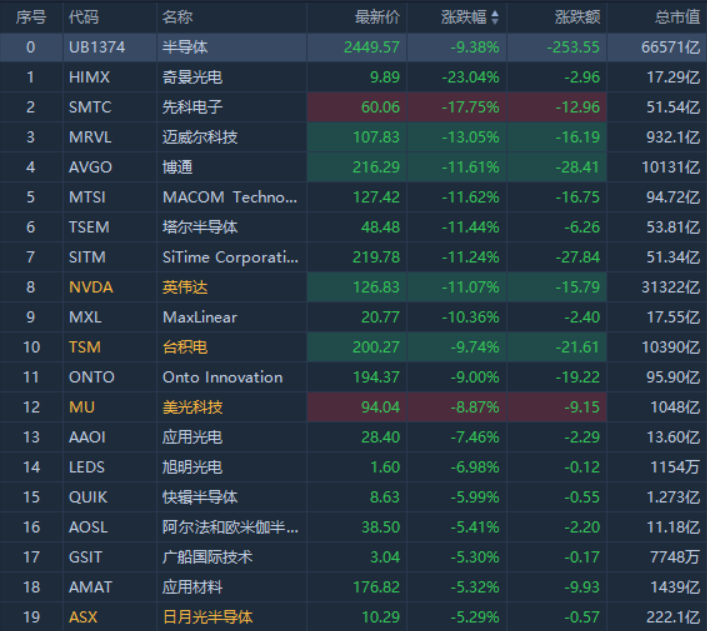This screenshot has width=707, height=631.
Task: Select 美光科技 stock name
Action: tap(192, 407)
